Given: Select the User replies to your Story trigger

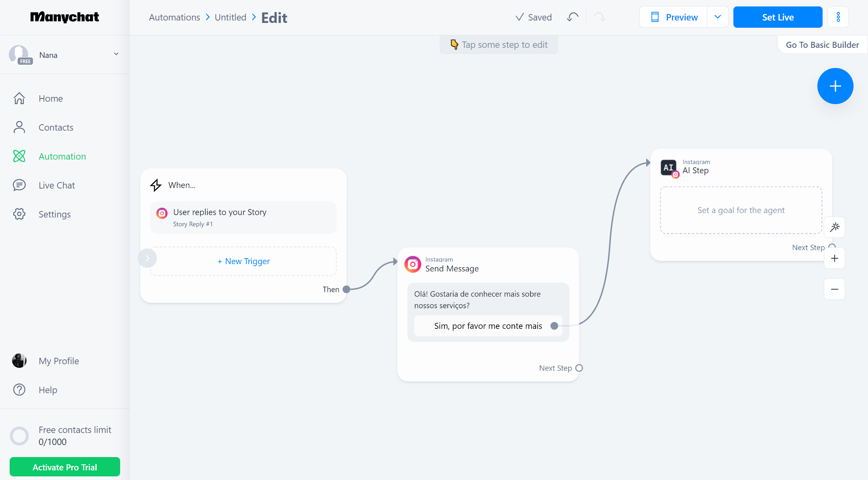Looking at the screenshot, I should pos(243,217).
